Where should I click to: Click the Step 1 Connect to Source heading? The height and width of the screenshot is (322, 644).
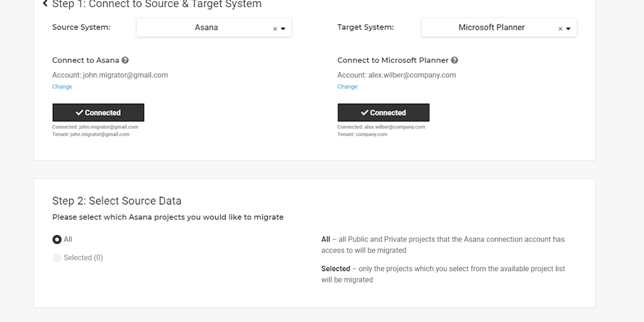(157, 4)
